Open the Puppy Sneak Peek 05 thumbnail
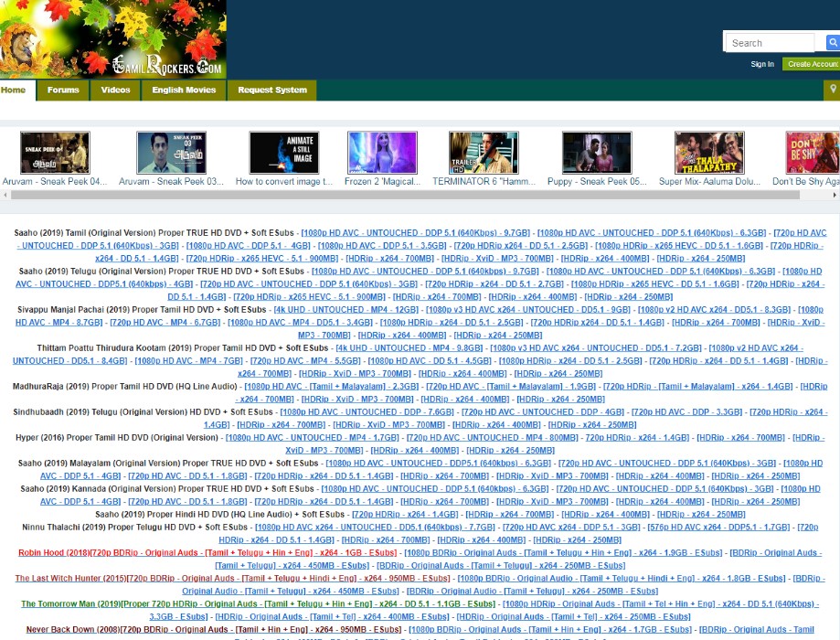The width and height of the screenshot is (840, 640). (x=597, y=153)
